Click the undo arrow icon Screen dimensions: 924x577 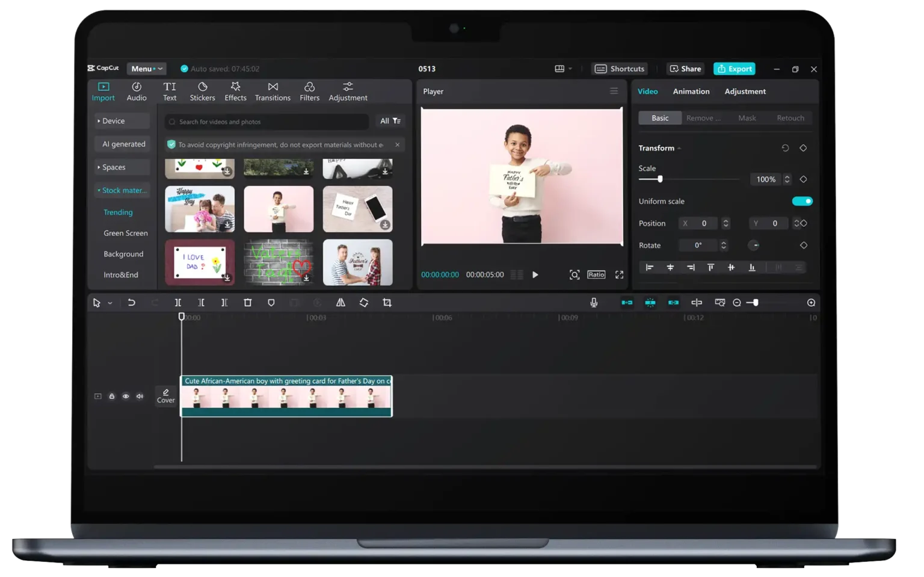[131, 303]
